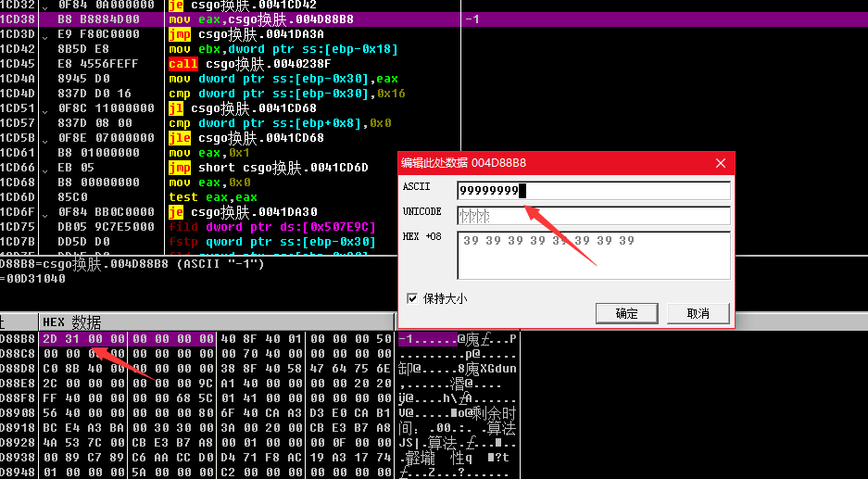
Task: Click the hex dump row D88D8 bytes C0 8B 40 00
Action: 83,368
